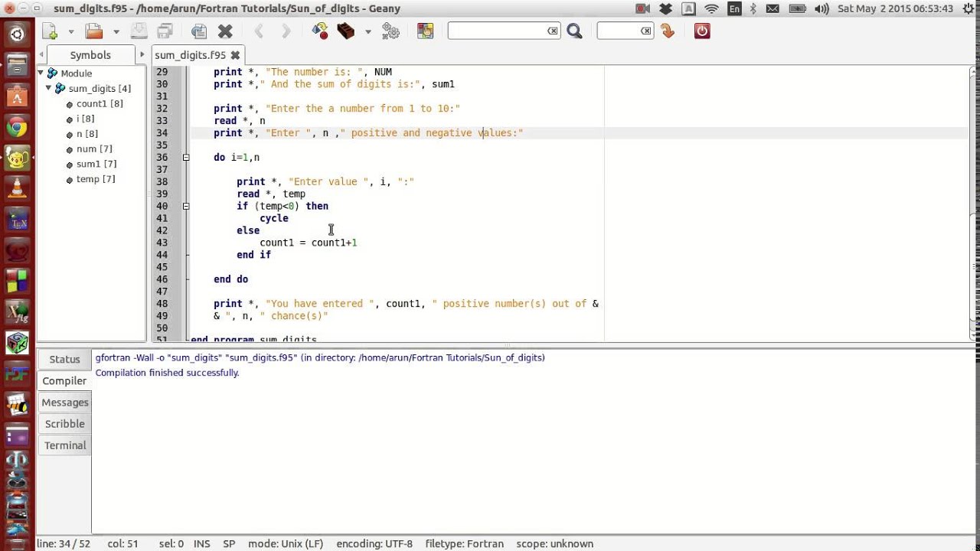Compile the current file

pyautogui.click(x=320, y=31)
